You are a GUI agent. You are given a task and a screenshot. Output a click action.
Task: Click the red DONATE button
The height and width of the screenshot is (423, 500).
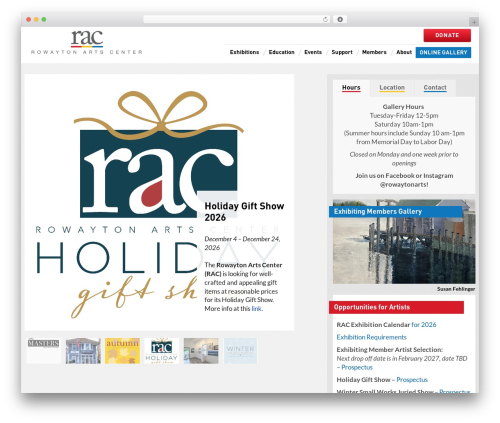tap(447, 35)
